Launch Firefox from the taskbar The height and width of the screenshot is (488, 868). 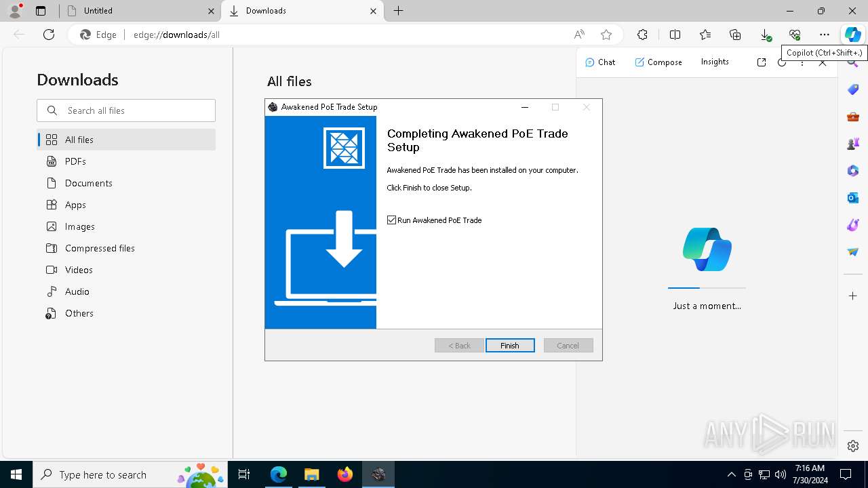point(344,474)
